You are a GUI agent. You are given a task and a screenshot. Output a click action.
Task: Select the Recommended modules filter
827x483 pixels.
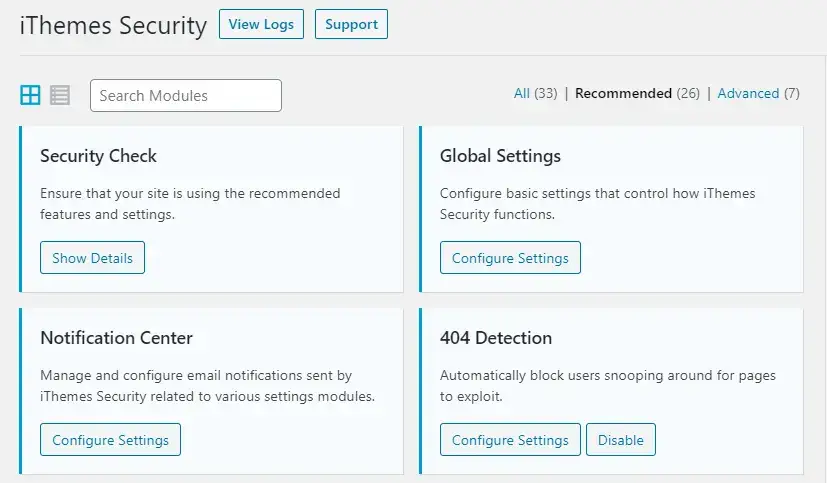coord(623,93)
